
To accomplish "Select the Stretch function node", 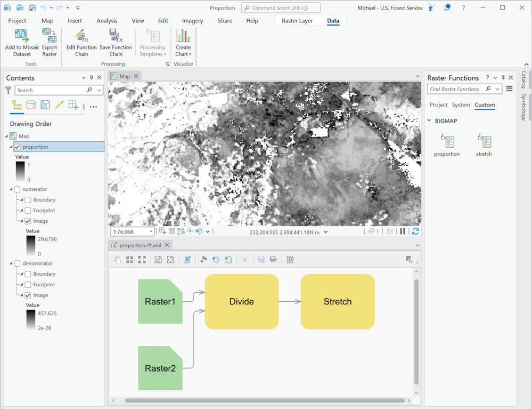I will point(337,302).
